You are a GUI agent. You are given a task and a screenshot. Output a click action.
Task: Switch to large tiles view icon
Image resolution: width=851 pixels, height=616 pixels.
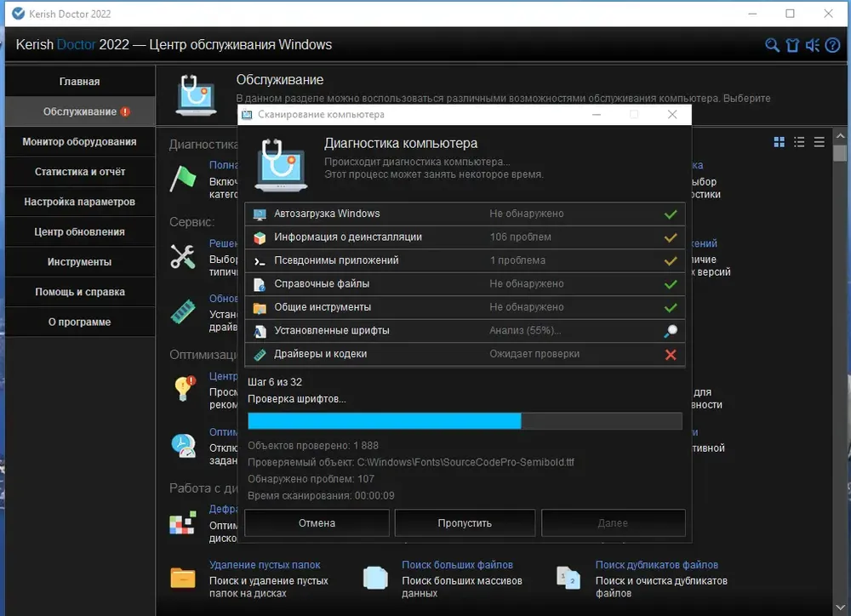pos(779,142)
